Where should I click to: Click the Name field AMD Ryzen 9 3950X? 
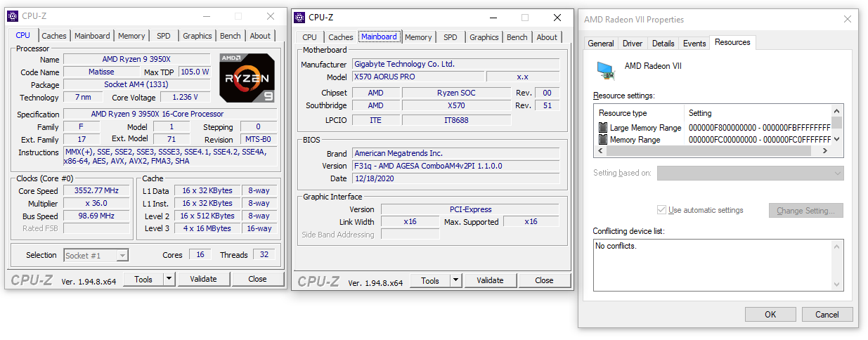coord(136,60)
